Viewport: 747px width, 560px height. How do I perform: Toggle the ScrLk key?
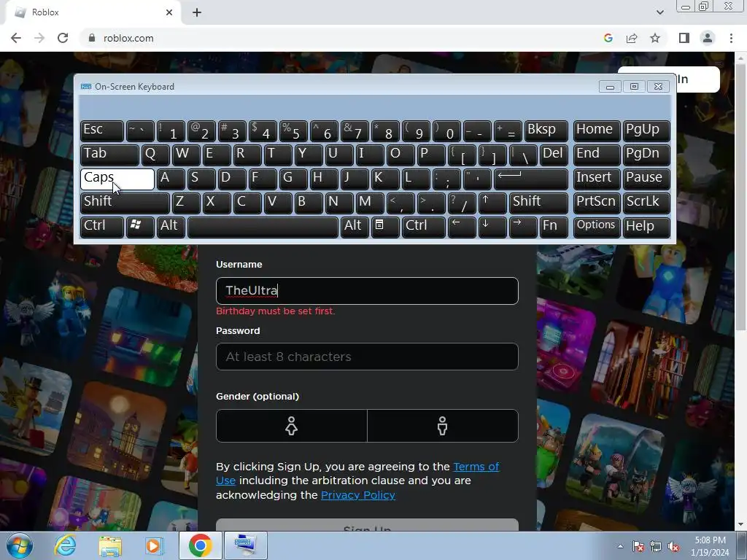[x=646, y=203]
